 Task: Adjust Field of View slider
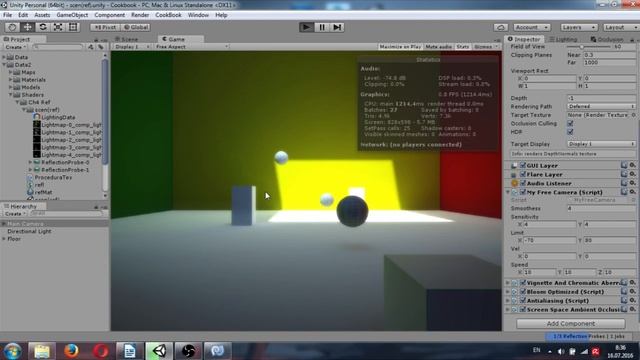tap(582, 47)
